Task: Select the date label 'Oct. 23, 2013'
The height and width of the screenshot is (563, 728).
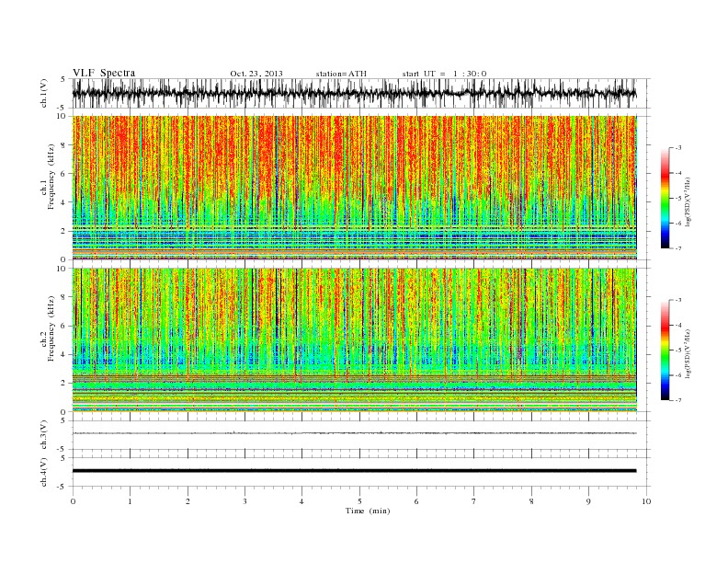Action: coord(256,74)
